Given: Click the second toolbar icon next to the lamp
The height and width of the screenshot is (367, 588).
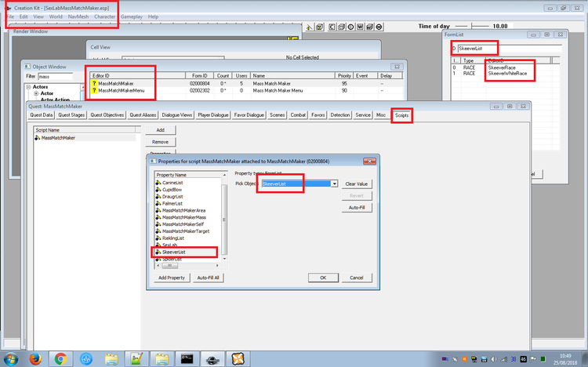Looking at the screenshot, I should pyautogui.click(x=320, y=27).
